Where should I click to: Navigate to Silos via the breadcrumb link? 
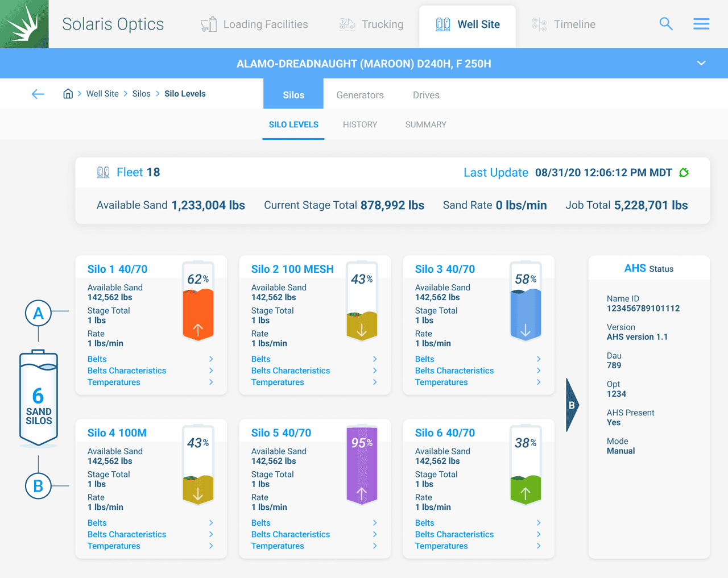(x=141, y=93)
